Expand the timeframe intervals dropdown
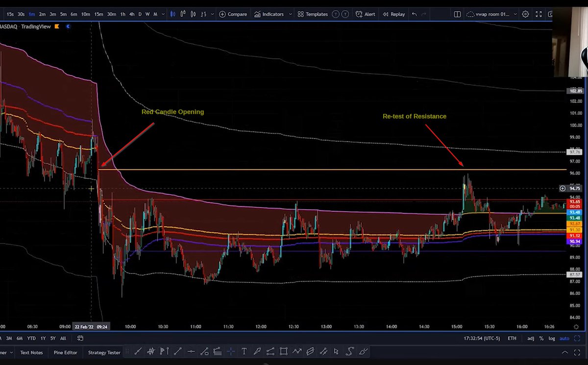The width and height of the screenshot is (588, 365). (x=163, y=14)
